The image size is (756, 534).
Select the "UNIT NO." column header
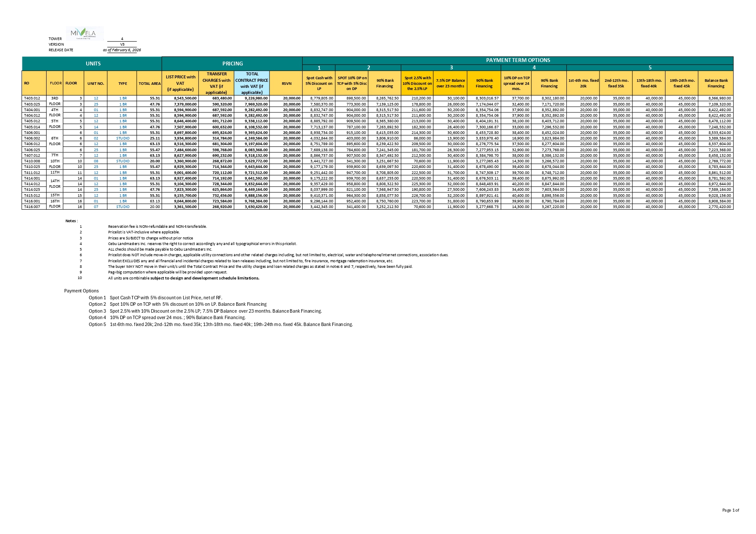[x=96, y=83]
